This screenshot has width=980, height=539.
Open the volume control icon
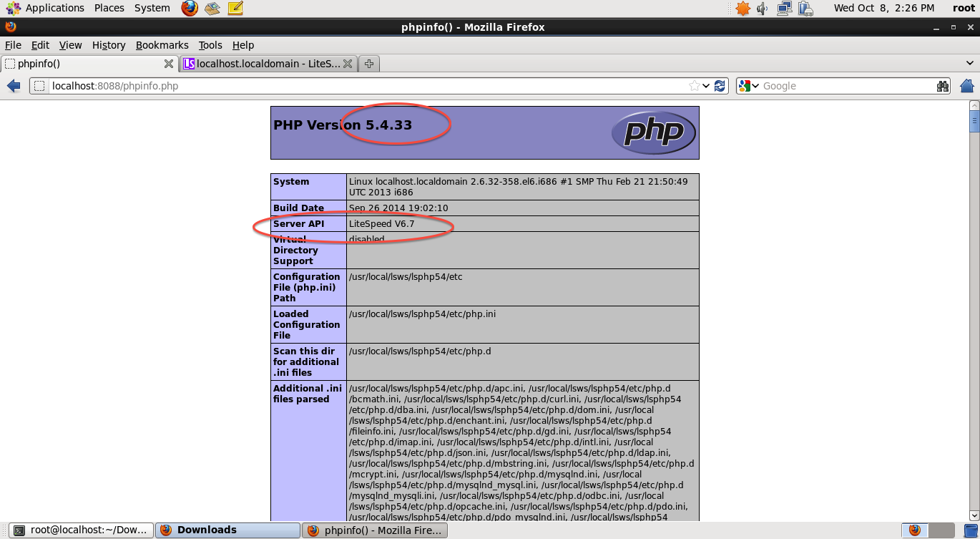tap(763, 9)
